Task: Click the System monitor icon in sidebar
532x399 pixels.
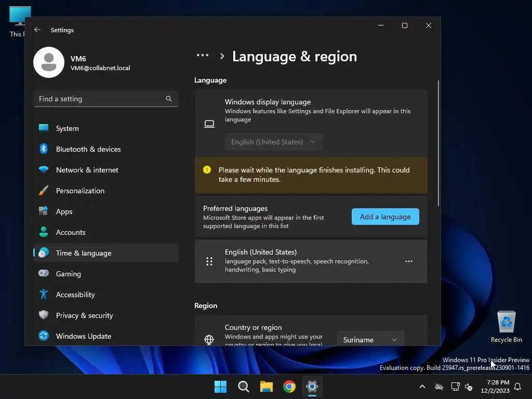Action: click(x=44, y=128)
